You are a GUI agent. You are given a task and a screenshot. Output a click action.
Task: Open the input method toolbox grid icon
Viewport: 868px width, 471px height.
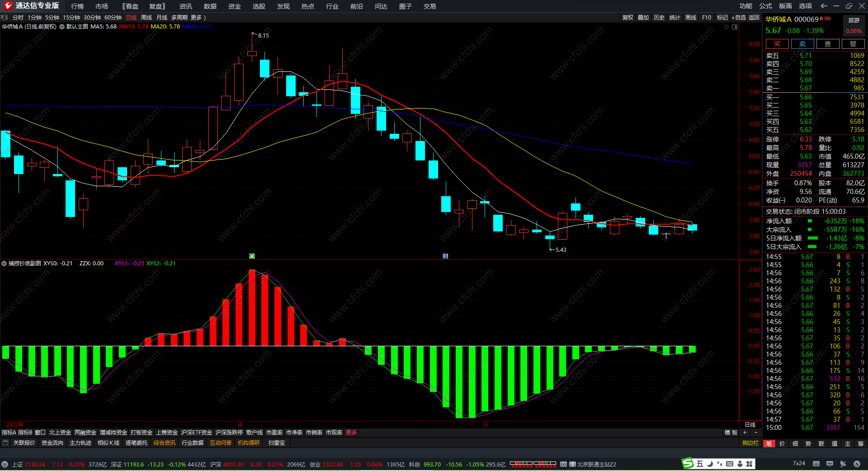click(750, 464)
